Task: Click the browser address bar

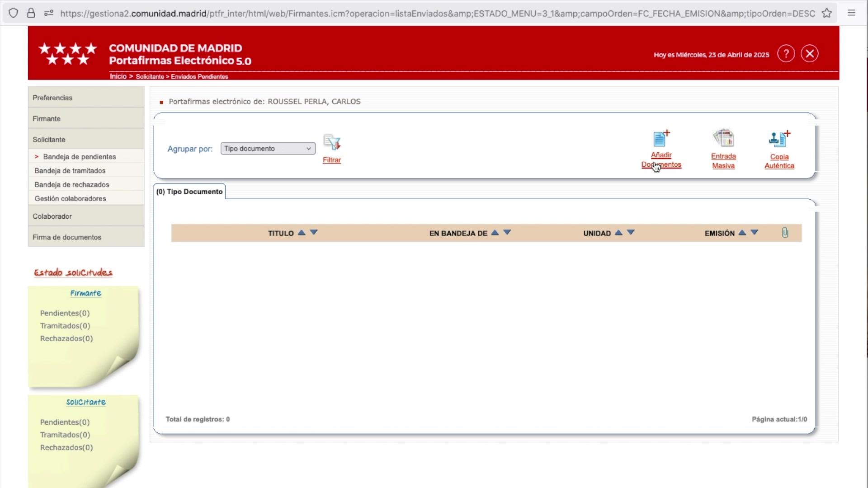Action: click(x=434, y=14)
